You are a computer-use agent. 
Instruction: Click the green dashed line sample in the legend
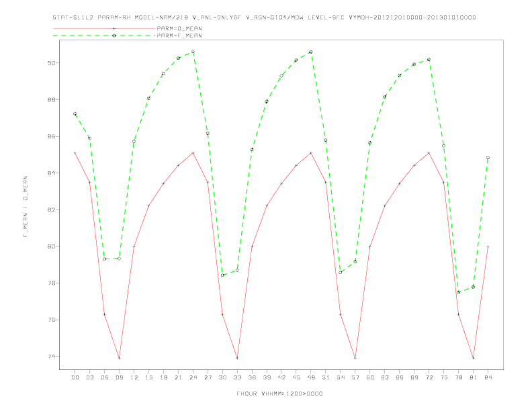coord(104,36)
